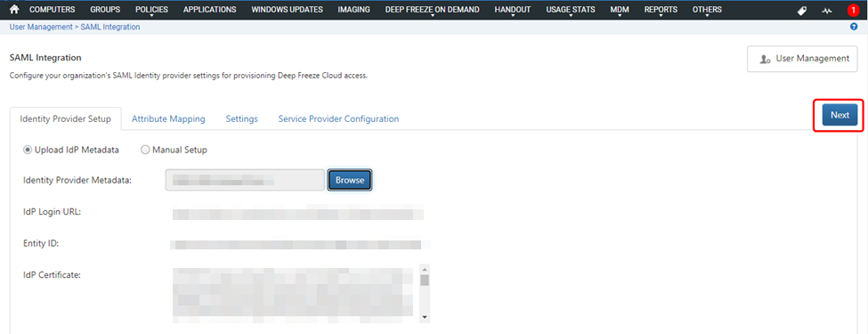Open the activity pulse icon

pyautogui.click(x=827, y=11)
